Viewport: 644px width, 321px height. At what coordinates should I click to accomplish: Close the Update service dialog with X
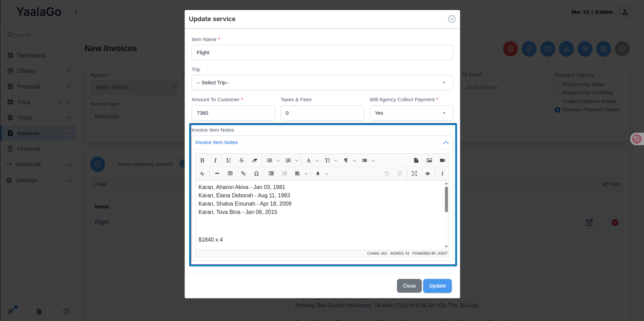coord(451,19)
